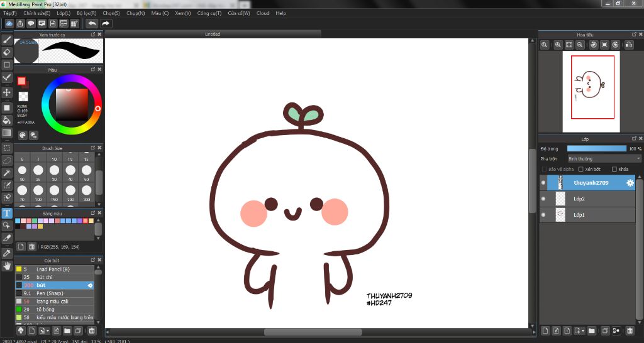Click the Navigator preview thumbnail

click(x=591, y=92)
